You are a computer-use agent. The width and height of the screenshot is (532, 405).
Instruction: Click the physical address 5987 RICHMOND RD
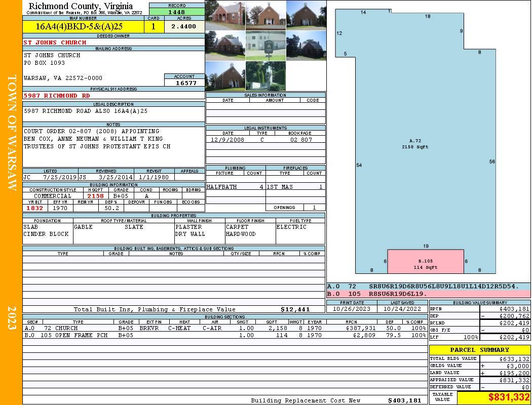coord(57,96)
